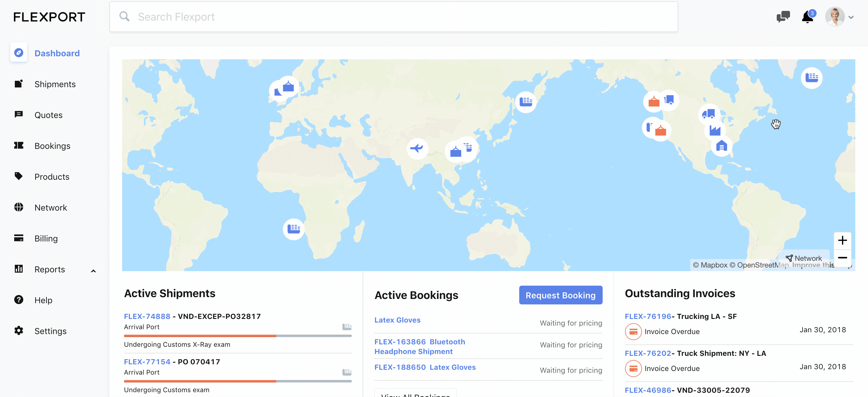The height and width of the screenshot is (397, 868).
Task: Click the ship marker near Japan
Action: click(526, 102)
